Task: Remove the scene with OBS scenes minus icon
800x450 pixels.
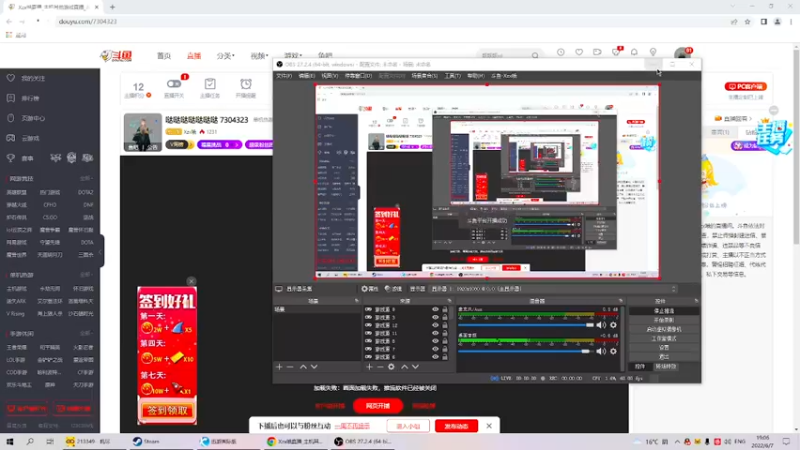Action: pos(290,367)
